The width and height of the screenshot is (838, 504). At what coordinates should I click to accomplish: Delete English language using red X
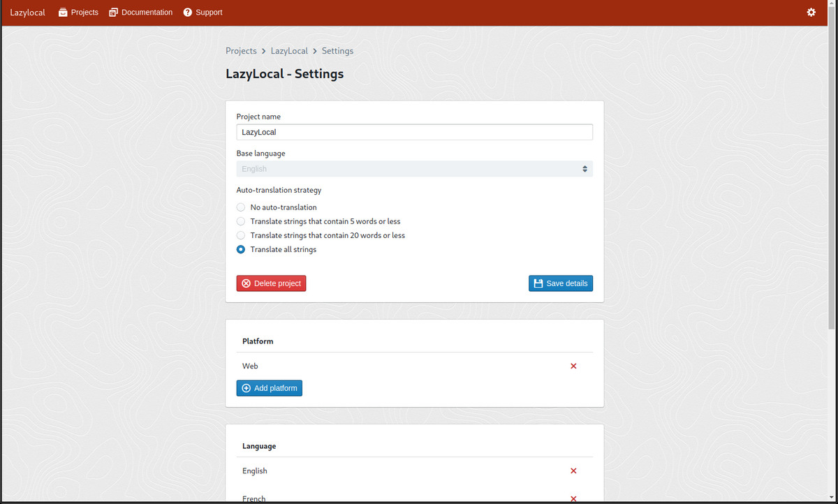click(x=573, y=470)
